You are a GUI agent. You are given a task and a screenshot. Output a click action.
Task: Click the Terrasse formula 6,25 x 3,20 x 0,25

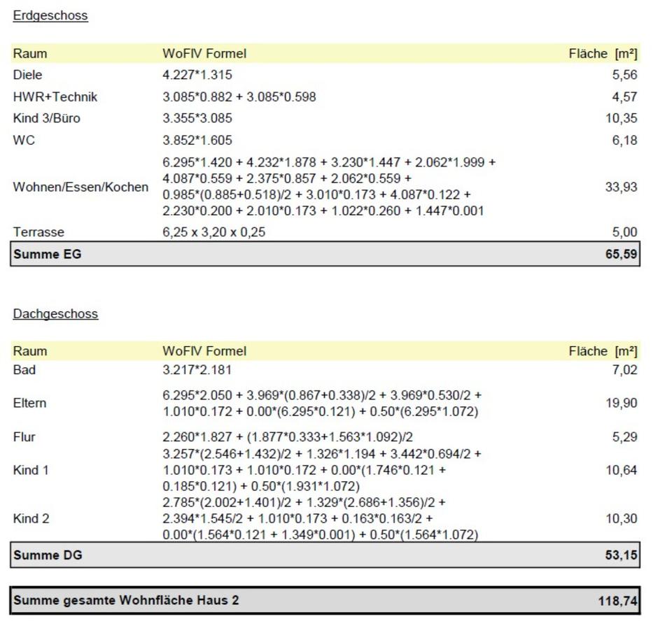(213, 232)
